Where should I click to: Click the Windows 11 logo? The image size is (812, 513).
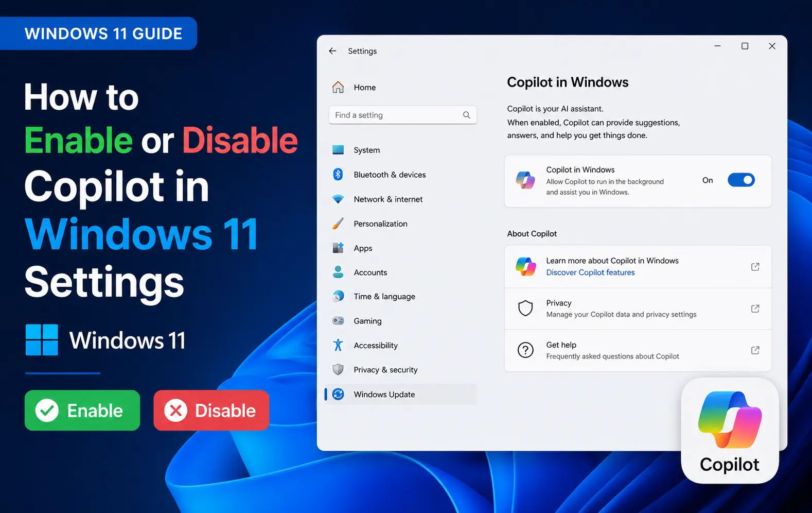(42, 339)
